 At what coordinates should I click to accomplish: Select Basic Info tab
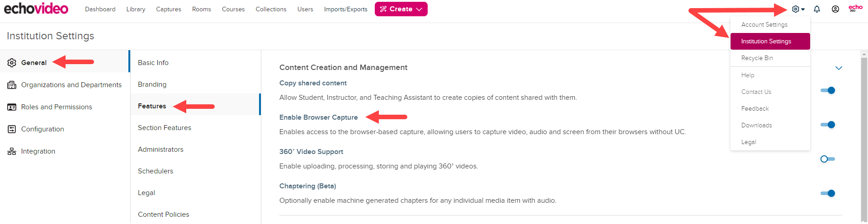pyautogui.click(x=195, y=62)
